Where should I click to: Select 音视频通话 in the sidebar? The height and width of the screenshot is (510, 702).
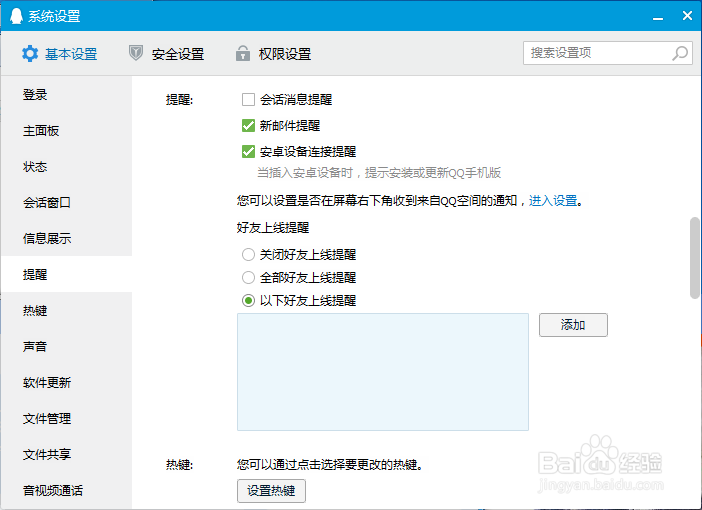coord(67,490)
